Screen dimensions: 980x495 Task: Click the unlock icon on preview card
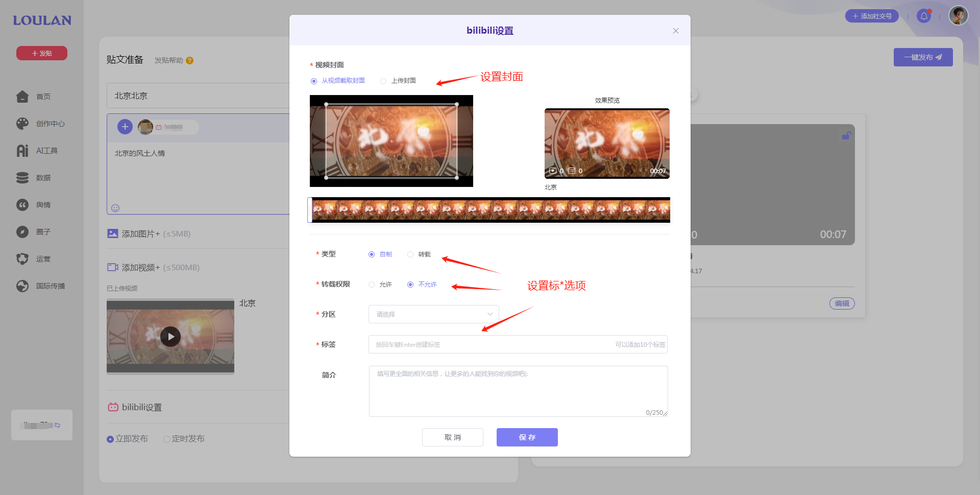click(846, 135)
